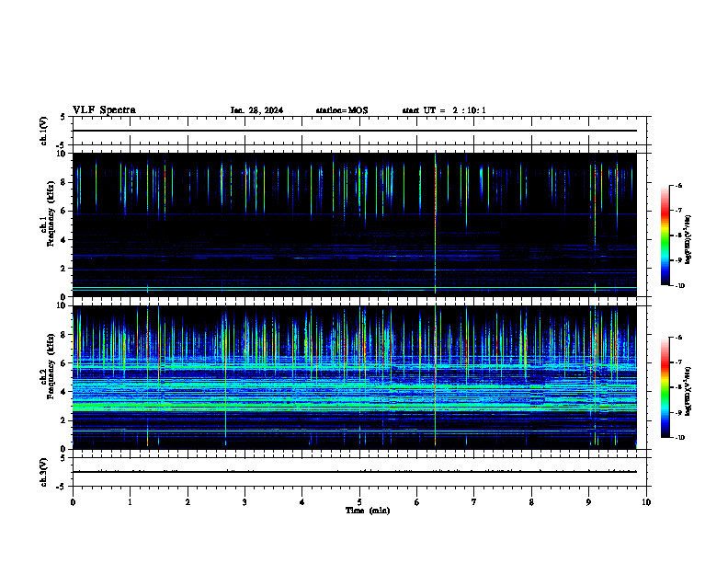
Task: Click the "10" tick on the time axis
Action: (646, 502)
